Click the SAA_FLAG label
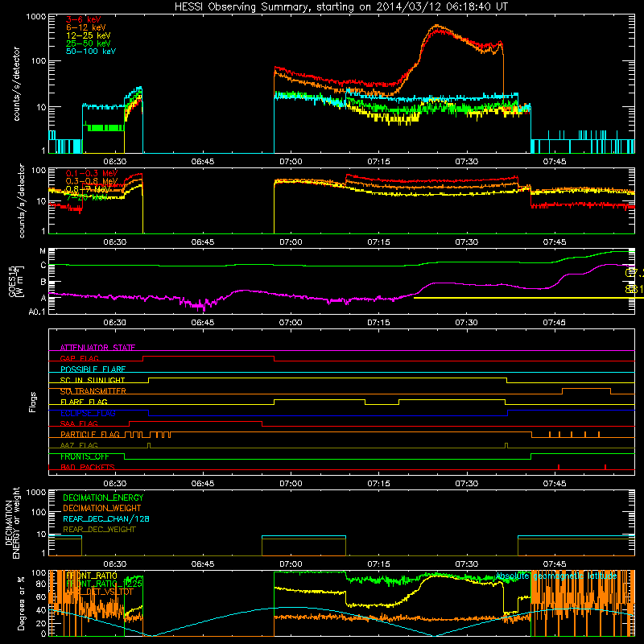Viewport: 644px width, 644px height. tap(79, 423)
